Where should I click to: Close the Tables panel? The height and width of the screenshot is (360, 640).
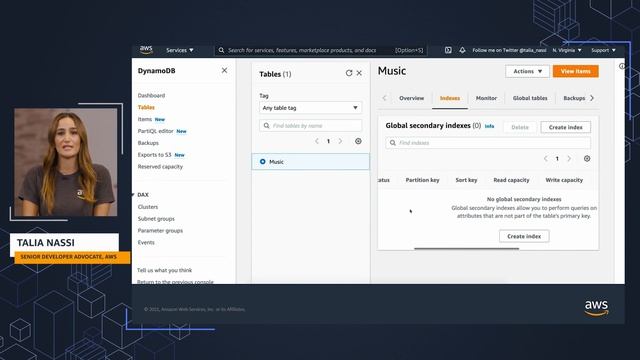(359, 73)
